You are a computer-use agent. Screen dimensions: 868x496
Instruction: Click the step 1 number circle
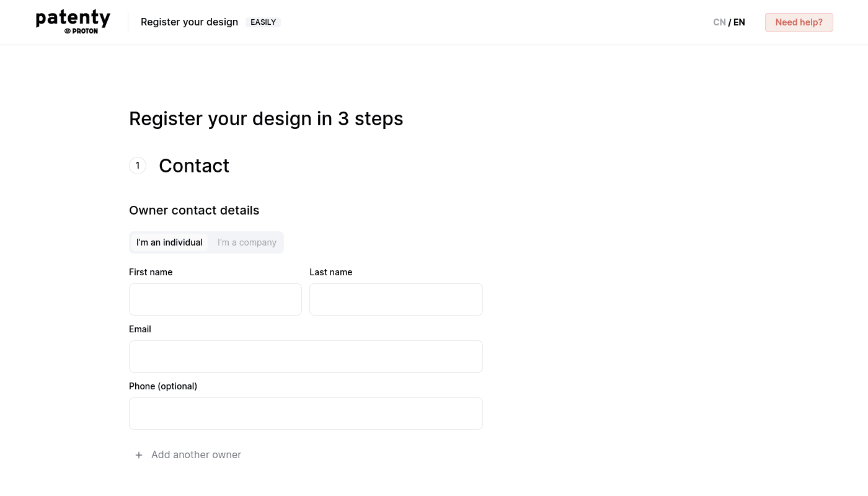coord(138,166)
